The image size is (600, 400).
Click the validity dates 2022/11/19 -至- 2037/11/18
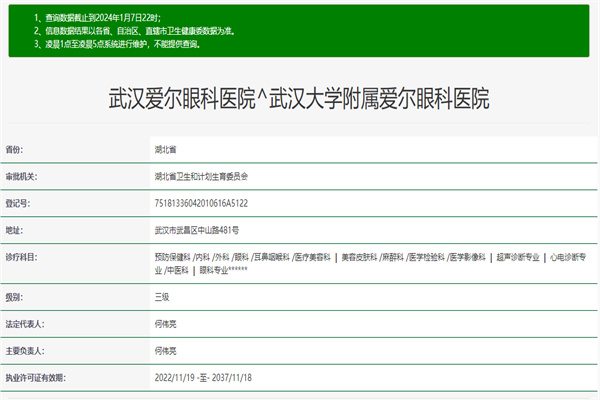(x=203, y=378)
